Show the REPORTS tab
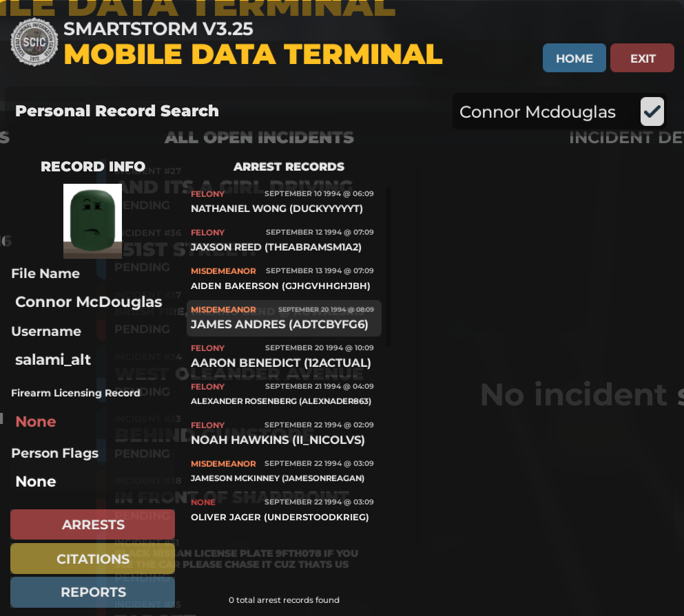 click(x=93, y=592)
